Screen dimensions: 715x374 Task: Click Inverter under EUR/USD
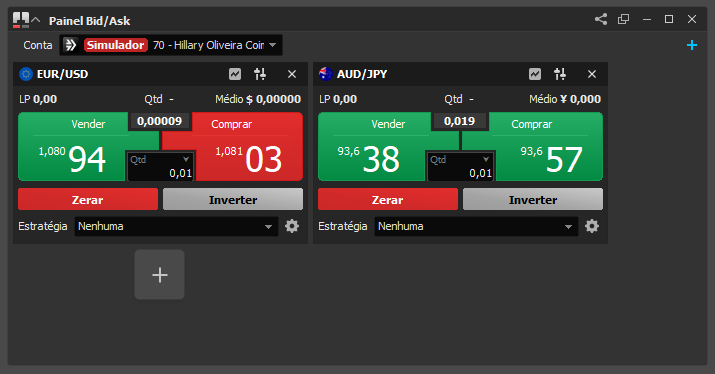(233, 199)
